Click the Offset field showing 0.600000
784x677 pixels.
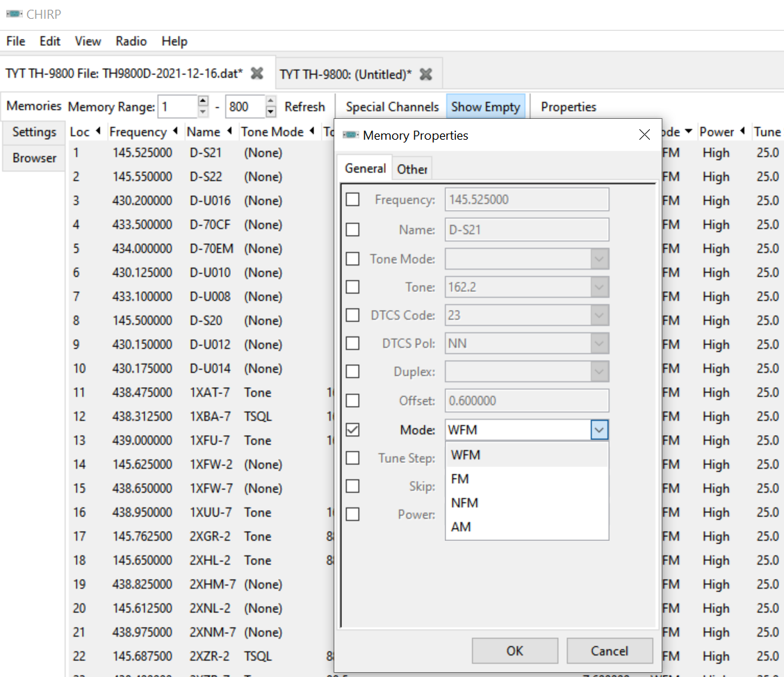pyautogui.click(x=527, y=400)
